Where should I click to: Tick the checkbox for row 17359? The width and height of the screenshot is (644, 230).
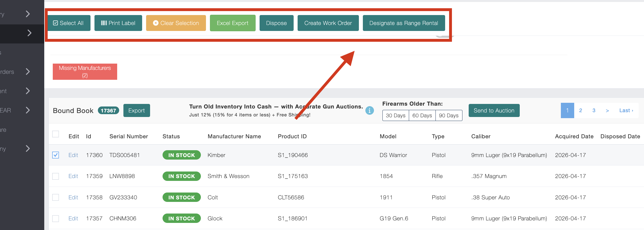pyautogui.click(x=56, y=176)
